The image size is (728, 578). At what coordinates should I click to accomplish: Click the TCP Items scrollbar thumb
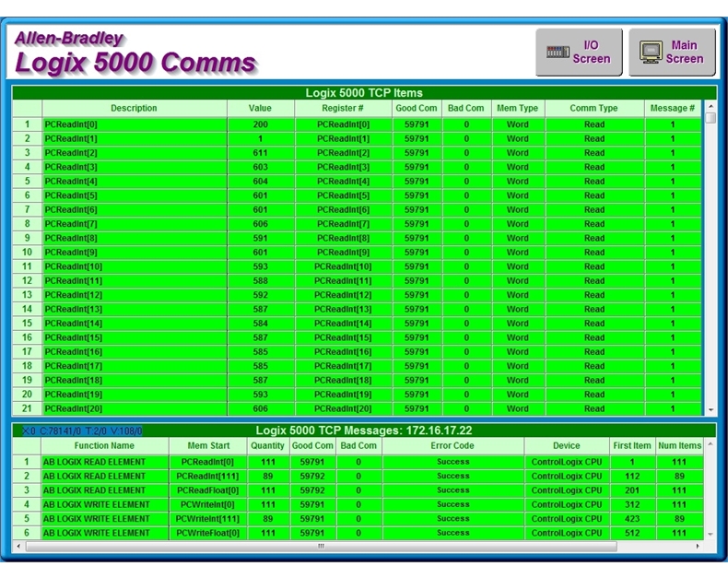710,118
